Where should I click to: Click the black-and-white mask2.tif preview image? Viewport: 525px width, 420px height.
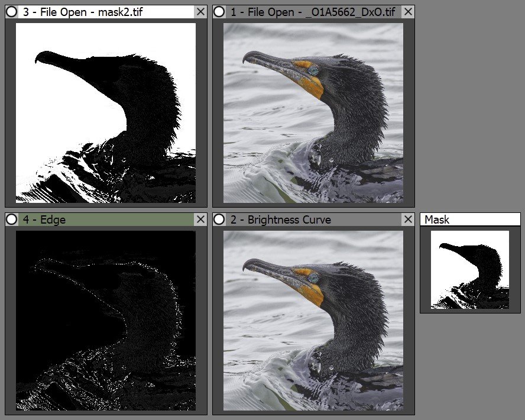click(105, 113)
